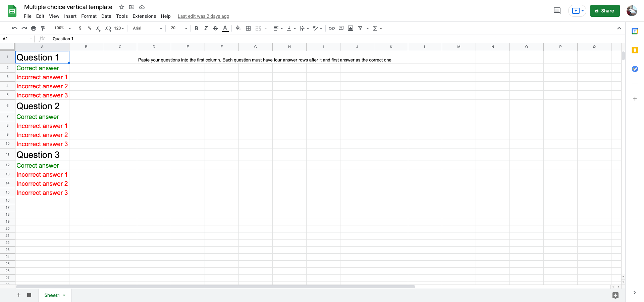Toggle bold formatting
The width and height of the screenshot is (644, 302).
196,28
